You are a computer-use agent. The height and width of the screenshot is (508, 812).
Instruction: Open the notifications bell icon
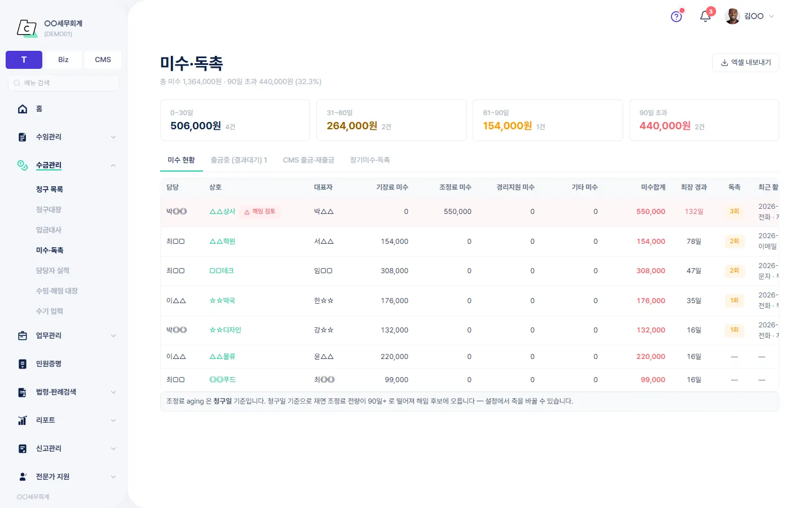705,16
